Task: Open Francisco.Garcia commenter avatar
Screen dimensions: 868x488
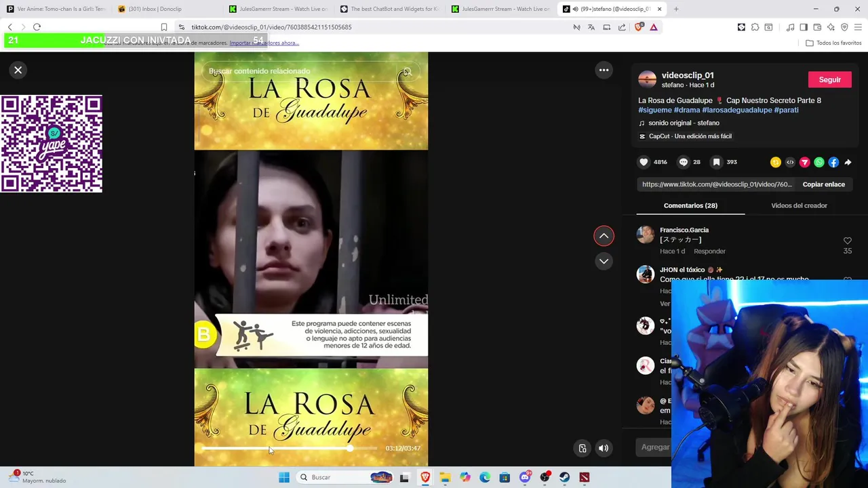Action: pyautogui.click(x=646, y=235)
